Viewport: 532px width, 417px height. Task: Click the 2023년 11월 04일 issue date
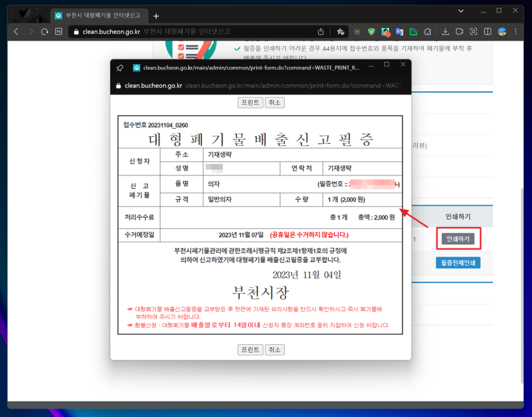click(x=307, y=275)
